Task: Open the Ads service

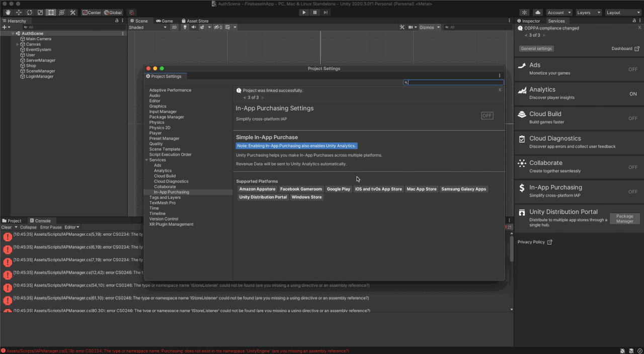Action: pos(579,69)
